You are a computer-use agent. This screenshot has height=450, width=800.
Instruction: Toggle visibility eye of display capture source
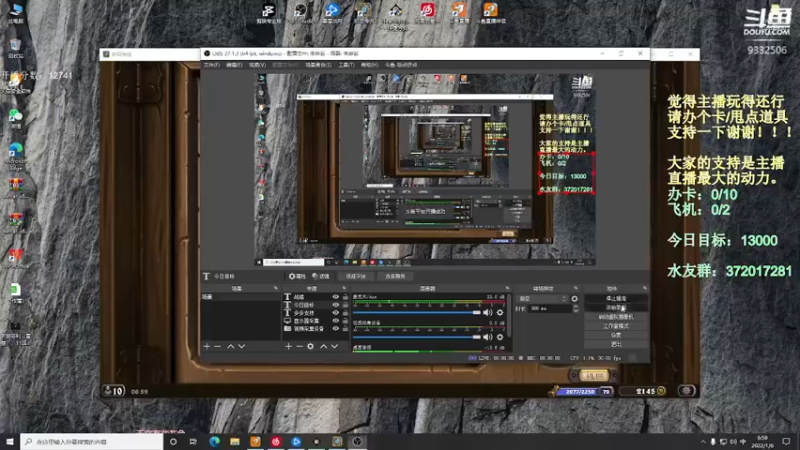(x=336, y=321)
